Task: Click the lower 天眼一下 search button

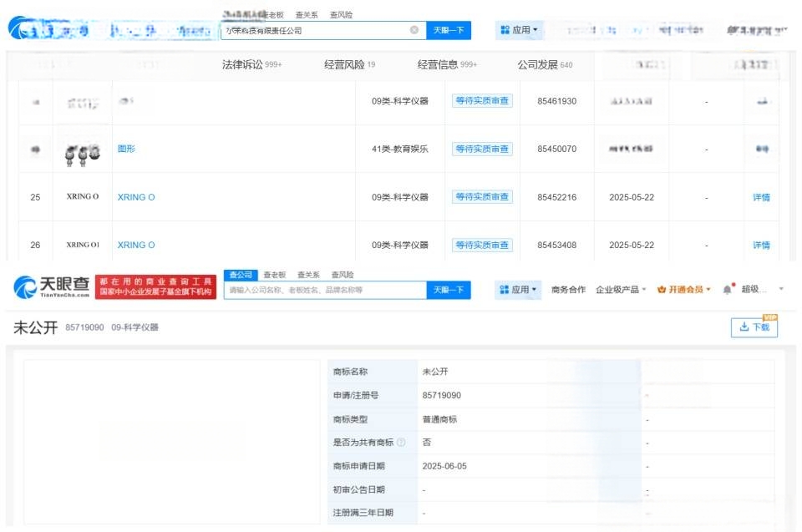Action: click(449, 290)
